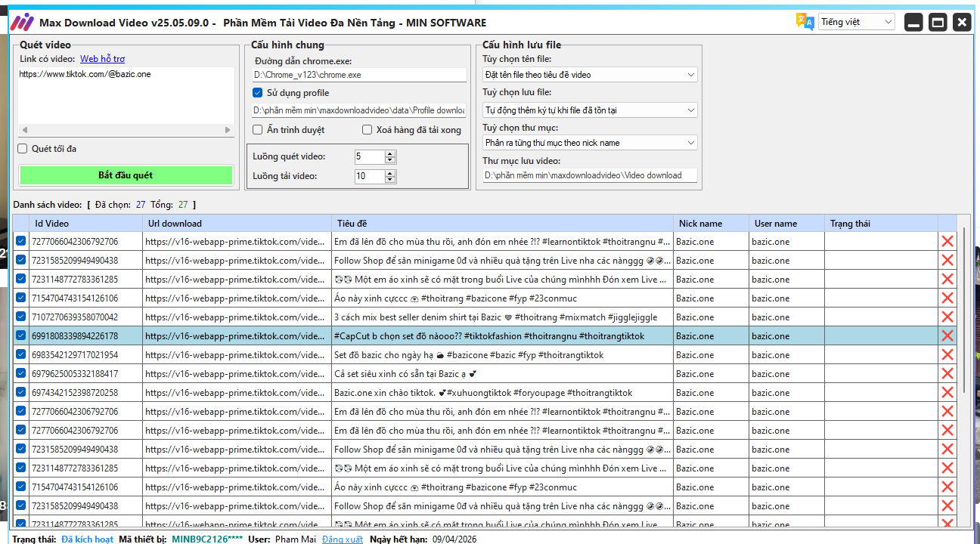Click the profile path field under Sử dụng profile
This screenshot has width=980, height=544.
tap(359, 110)
